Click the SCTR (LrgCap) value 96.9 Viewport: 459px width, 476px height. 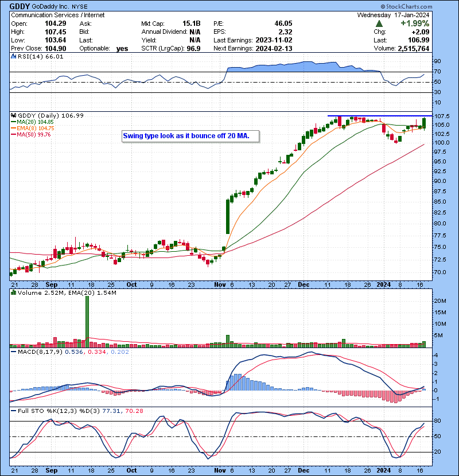[x=194, y=48]
